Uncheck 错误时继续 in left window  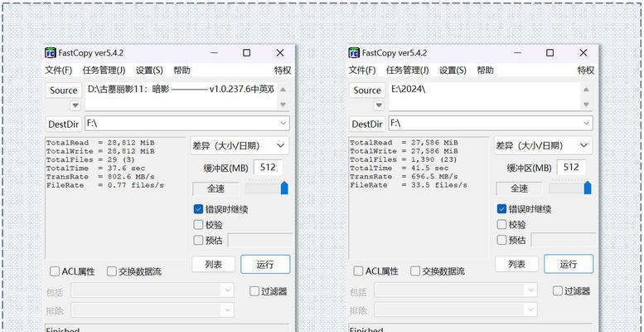click(198, 209)
